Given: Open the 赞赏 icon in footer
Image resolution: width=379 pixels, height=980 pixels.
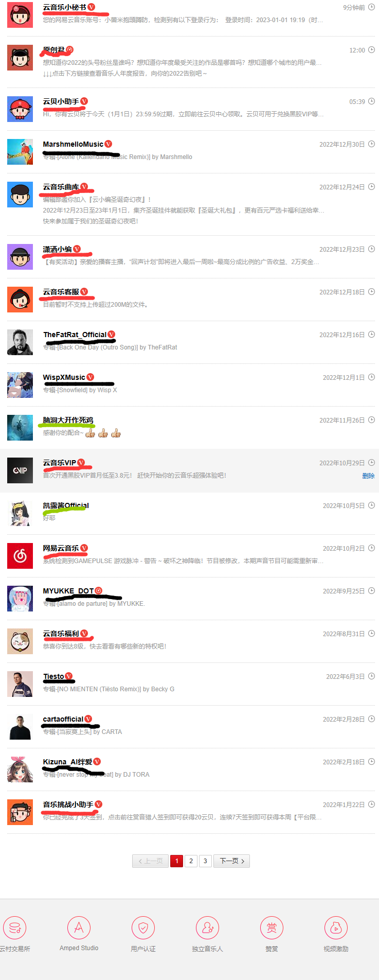Looking at the screenshot, I should click(x=272, y=928).
